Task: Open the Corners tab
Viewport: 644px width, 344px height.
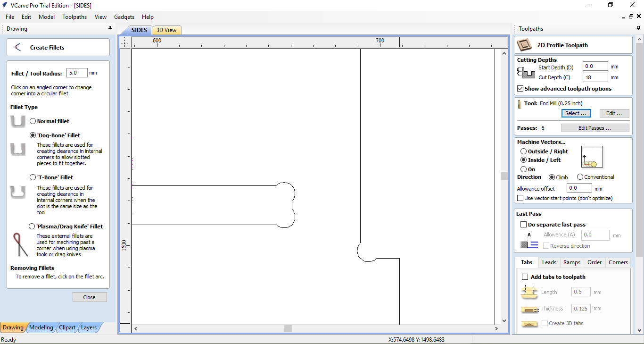Action: (618, 262)
